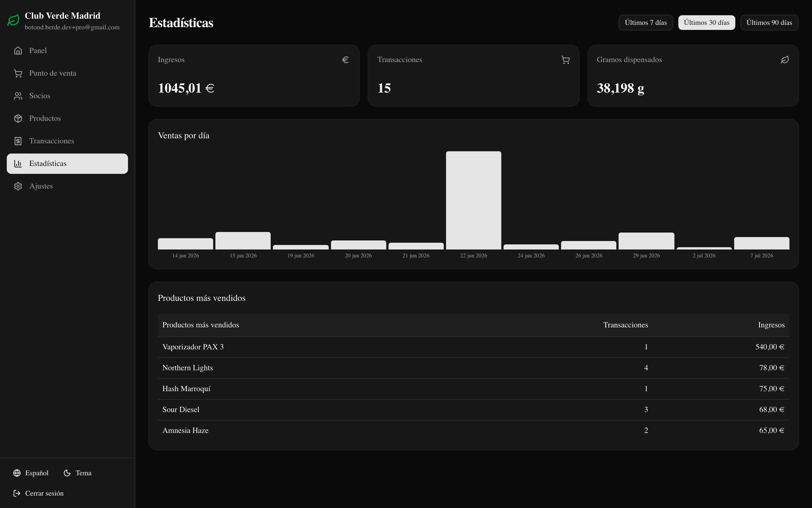Click the logout arrow icon

17,493
